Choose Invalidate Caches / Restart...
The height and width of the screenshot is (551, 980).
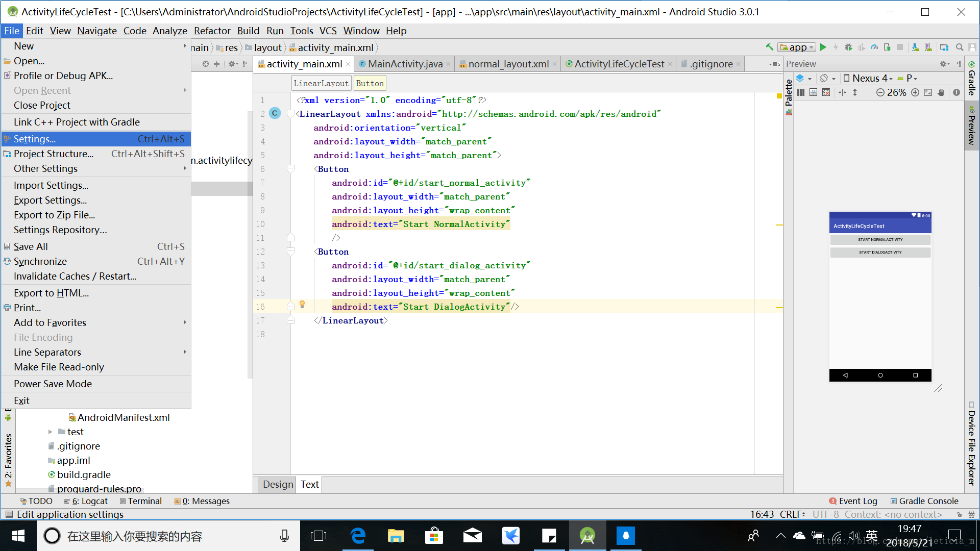point(96,276)
